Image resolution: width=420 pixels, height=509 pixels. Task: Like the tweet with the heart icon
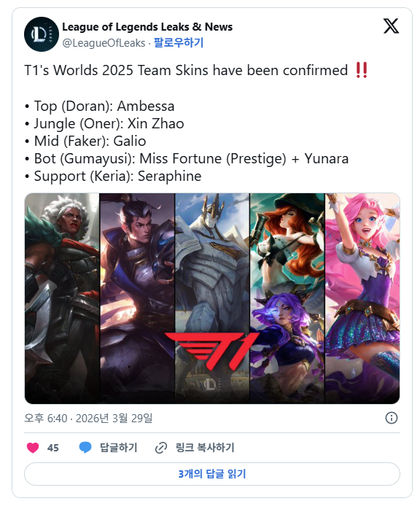[x=33, y=448]
